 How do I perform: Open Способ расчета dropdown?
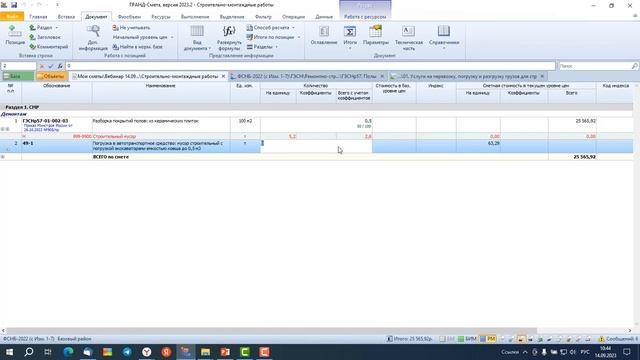coord(271,28)
